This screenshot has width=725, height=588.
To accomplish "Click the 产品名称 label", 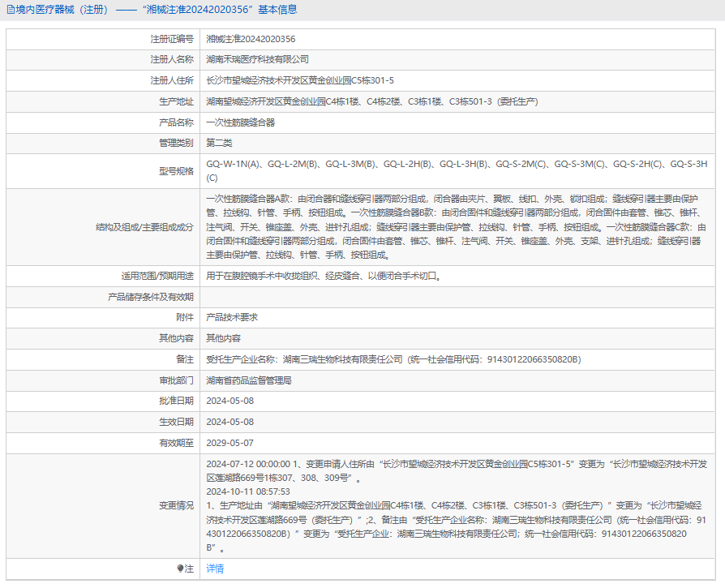I will (176, 122).
